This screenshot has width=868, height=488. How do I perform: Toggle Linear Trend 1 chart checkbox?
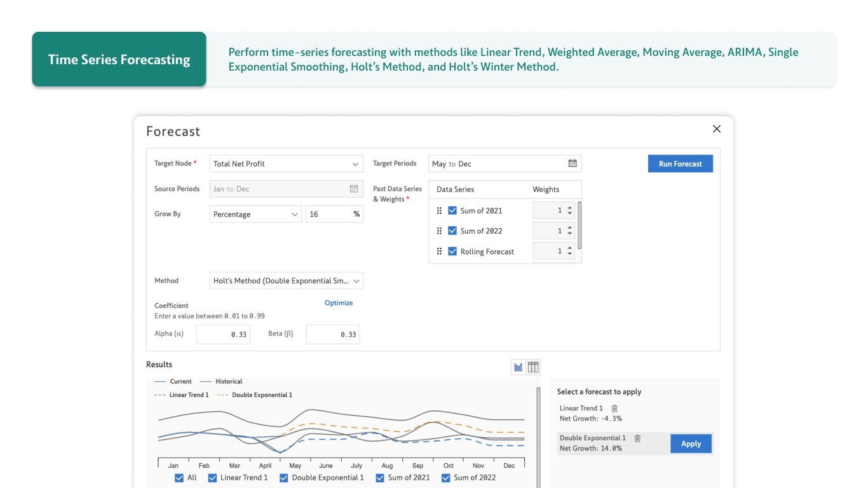pyautogui.click(x=212, y=478)
